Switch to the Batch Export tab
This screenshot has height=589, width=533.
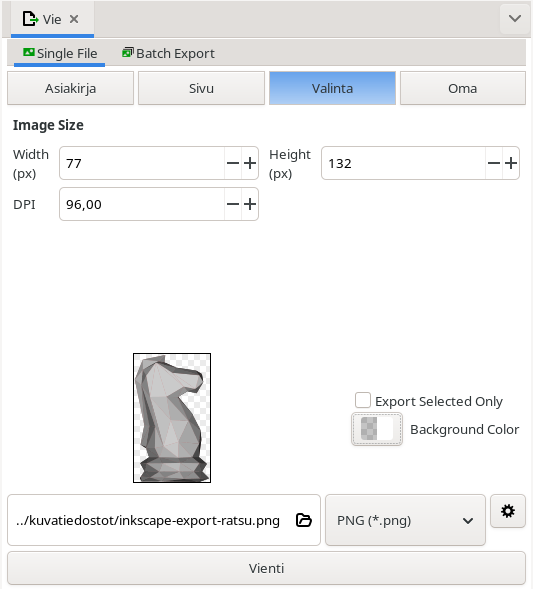tap(168, 53)
